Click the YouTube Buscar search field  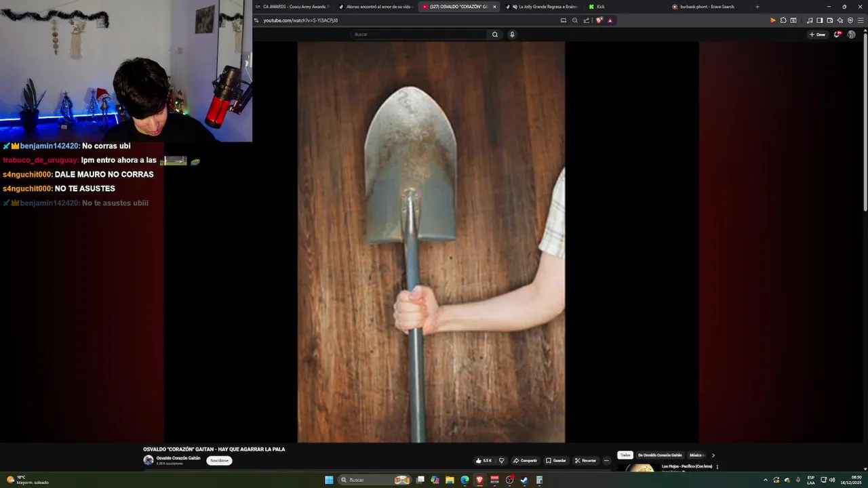click(x=419, y=35)
